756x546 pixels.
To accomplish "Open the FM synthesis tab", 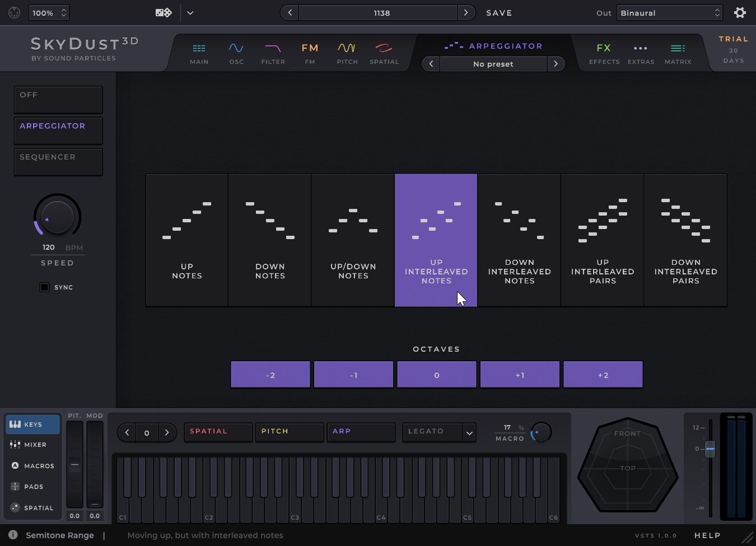I will point(310,54).
